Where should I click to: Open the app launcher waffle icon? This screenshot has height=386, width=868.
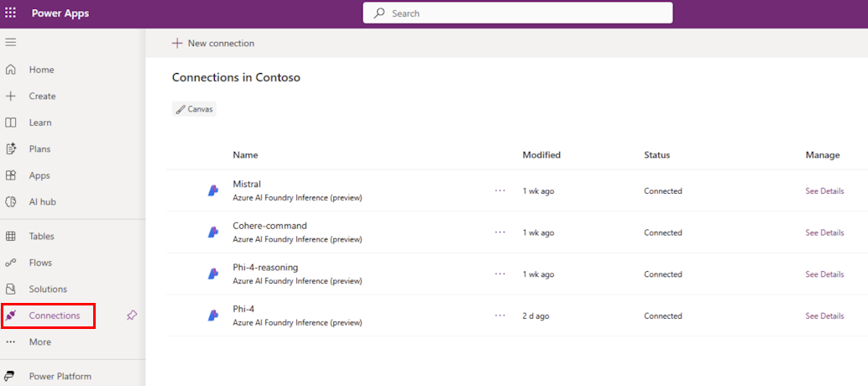pyautogui.click(x=11, y=13)
